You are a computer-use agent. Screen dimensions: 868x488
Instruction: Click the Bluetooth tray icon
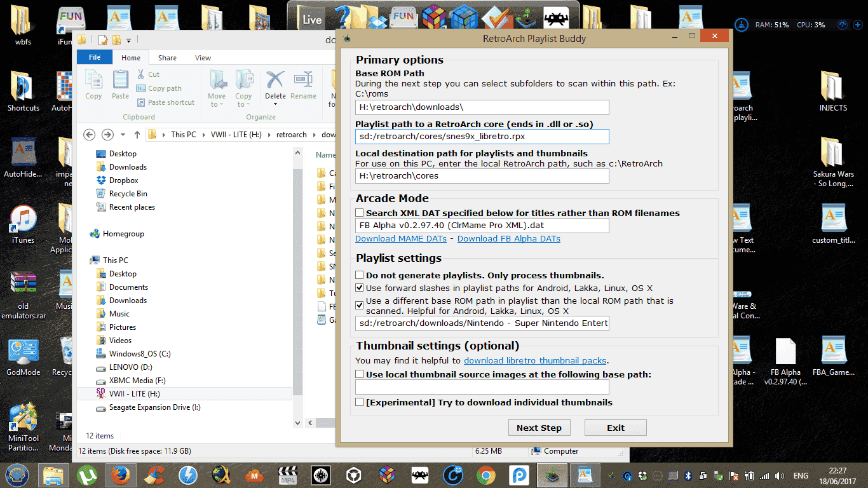click(x=688, y=475)
